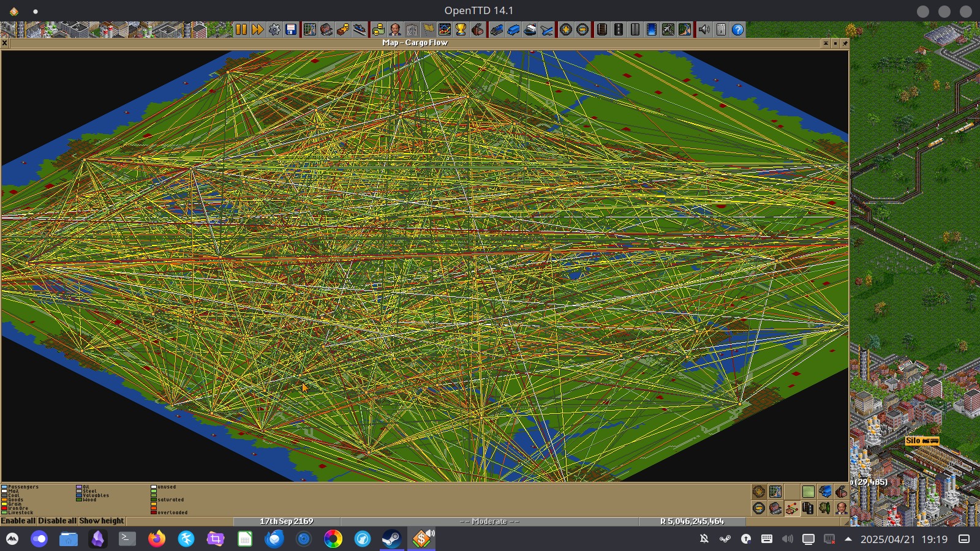Screen dimensions: 980x551
Task: Open the save game floppy disk menu
Action: pos(291,29)
